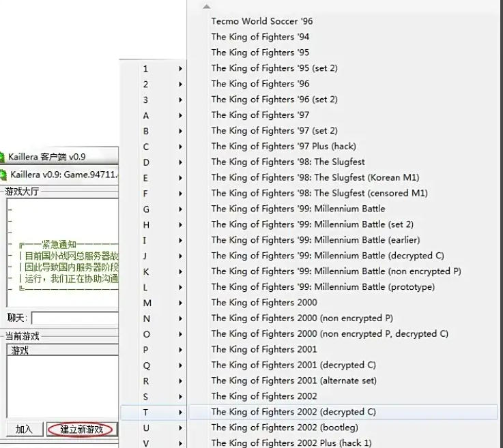
Task: Launch King of Fighters 2002 (decrypted C)
Action: tap(343, 412)
